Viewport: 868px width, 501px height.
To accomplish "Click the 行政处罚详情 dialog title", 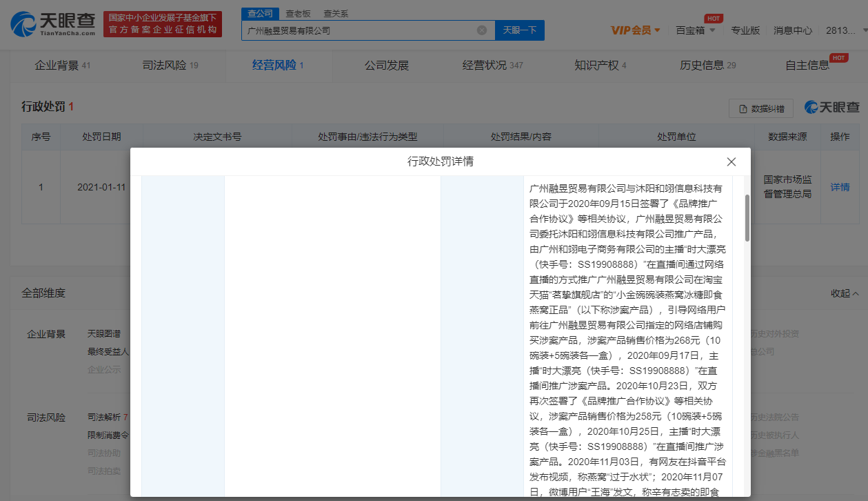I will [441, 161].
